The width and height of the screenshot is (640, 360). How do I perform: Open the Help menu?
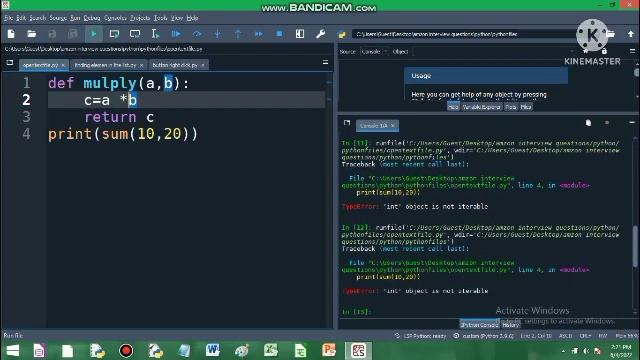click(192, 18)
